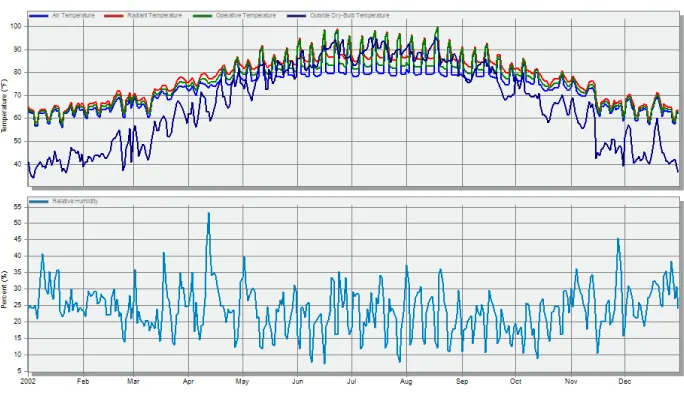This screenshot has height=398, width=684.
Task: Click the 'Mar' month label
Action: pos(133,381)
